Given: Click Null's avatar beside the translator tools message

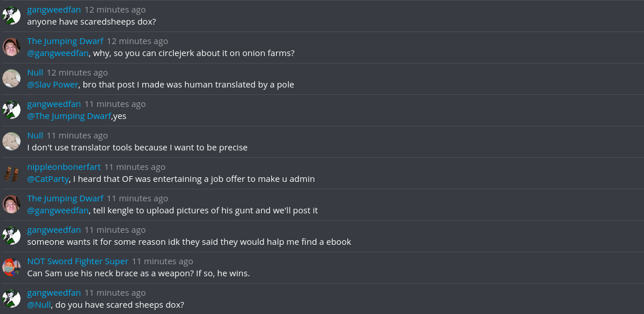Looking at the screenshot, I should tap(11, 141).
